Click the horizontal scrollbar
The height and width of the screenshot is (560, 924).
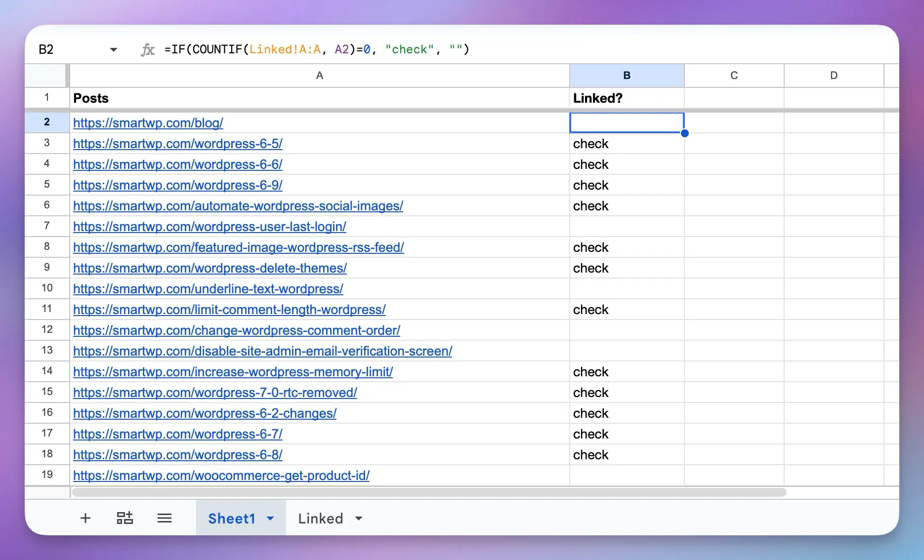(x=429, y=492)
